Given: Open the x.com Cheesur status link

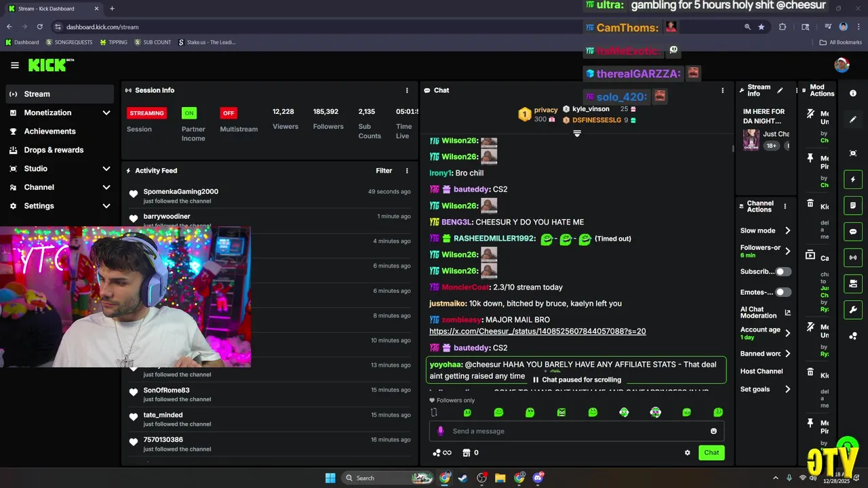Looking at the screenshot, I should tap(537, 331).
